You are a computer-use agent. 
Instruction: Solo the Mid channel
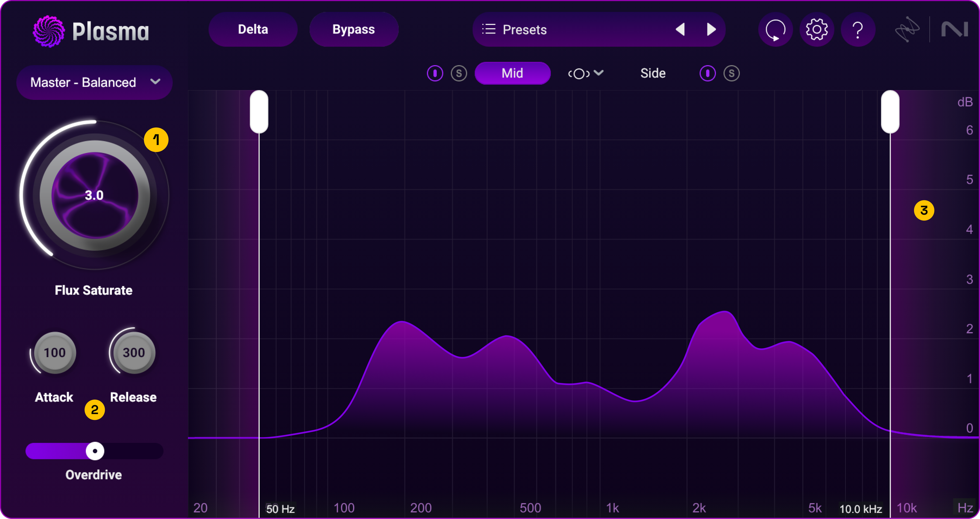pos(459,73)
